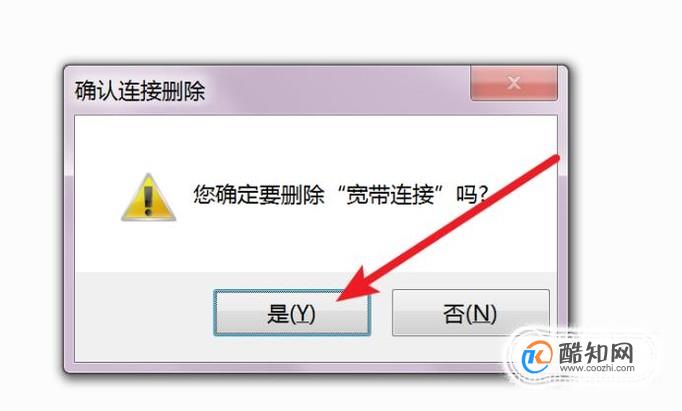Confirm deletion with the 是(Y) button
This screenshot has height=411, width=682.
click(292, 313)
